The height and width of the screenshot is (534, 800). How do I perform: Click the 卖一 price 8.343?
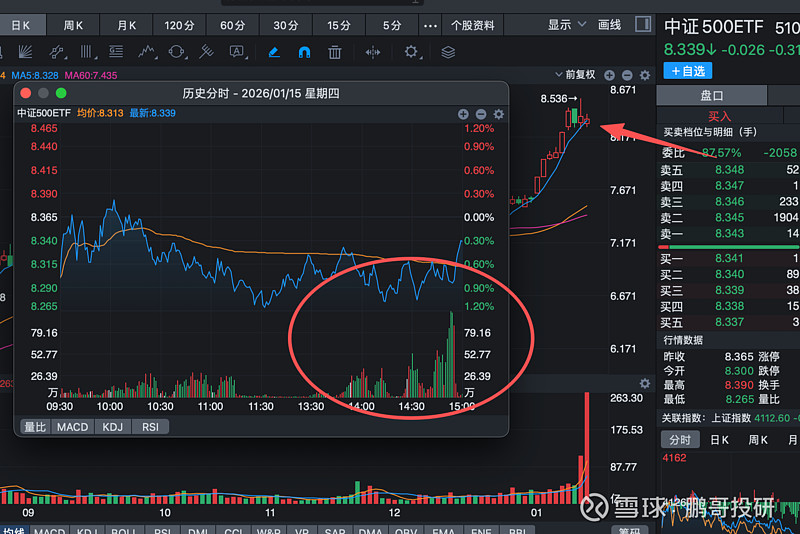[x=730, y=233]
